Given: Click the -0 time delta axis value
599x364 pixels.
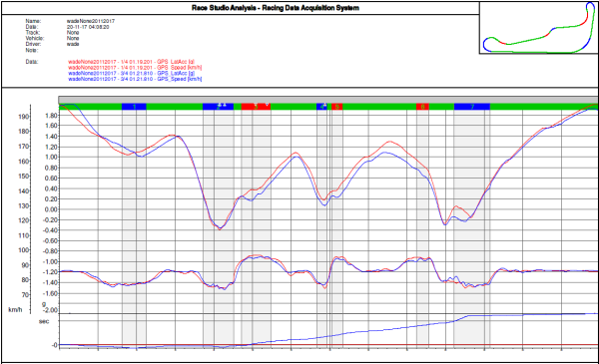Looking at the screenshot, I should [x=55, y=345].
